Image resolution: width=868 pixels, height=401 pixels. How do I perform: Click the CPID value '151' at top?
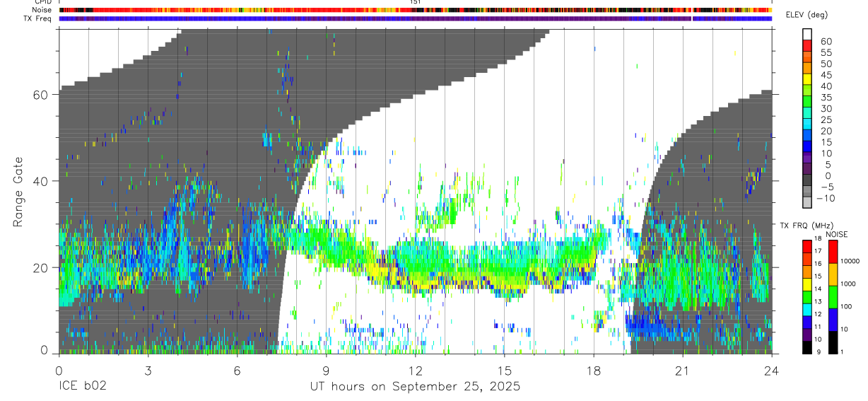[415, 2]
